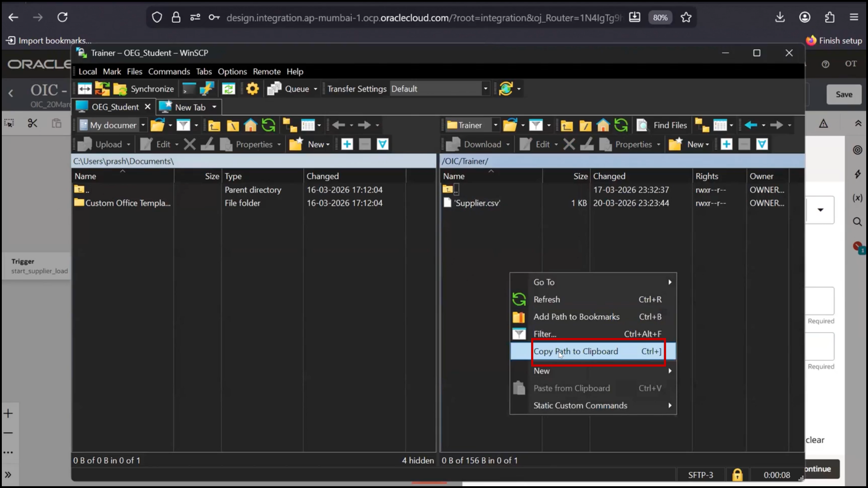Viewport: 868px width, 488px height.
Task: Go to root directory in remote panel
Action: click(585, 126)
